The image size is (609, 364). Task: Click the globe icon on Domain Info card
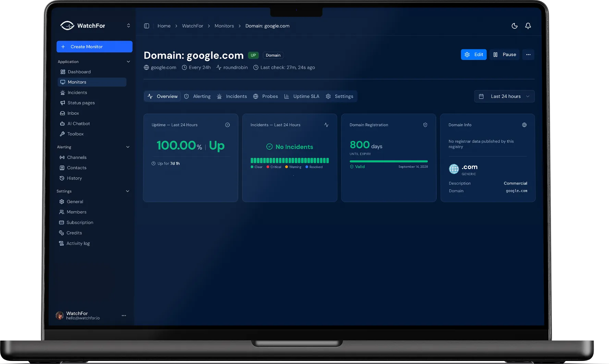pos(524,125)
